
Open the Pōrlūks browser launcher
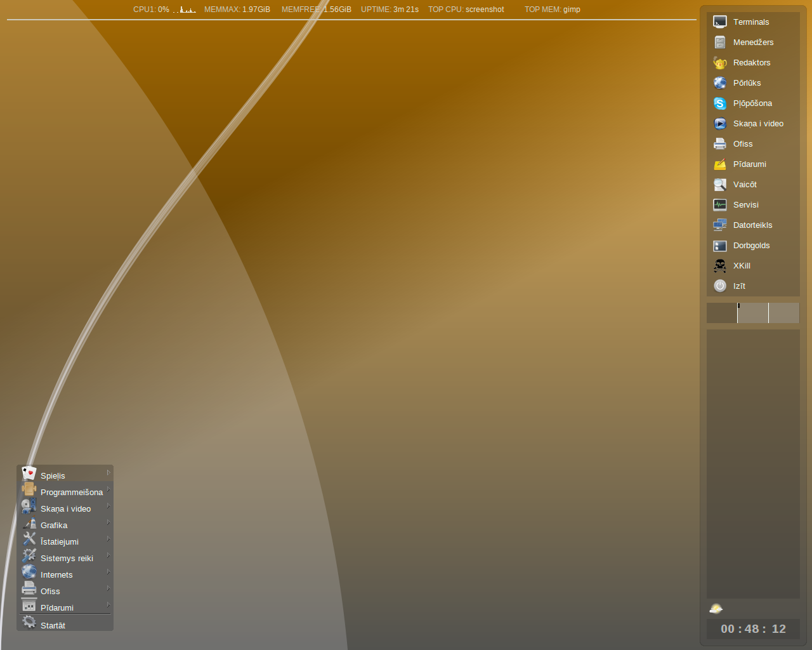tap(753, 83)
